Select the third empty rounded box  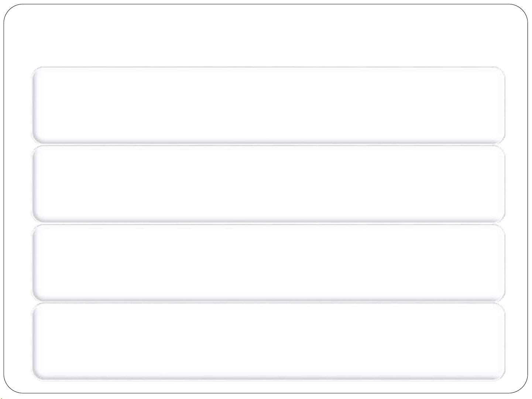pyautogui.click(x=268, y=263)
